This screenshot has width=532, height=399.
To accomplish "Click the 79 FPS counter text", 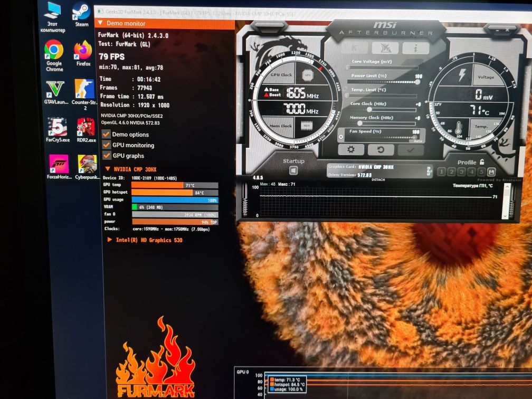I will pos(112,56).
